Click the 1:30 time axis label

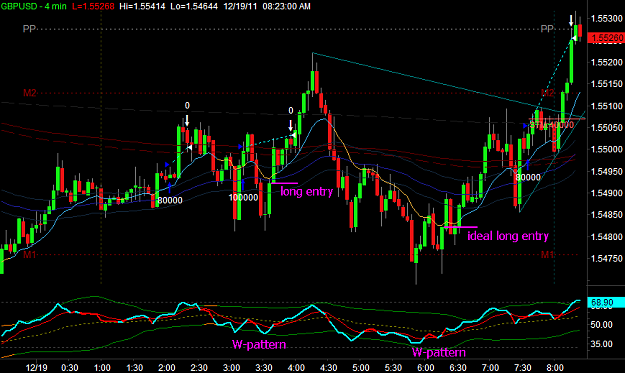pyautogui.click(x=134, y=367)
